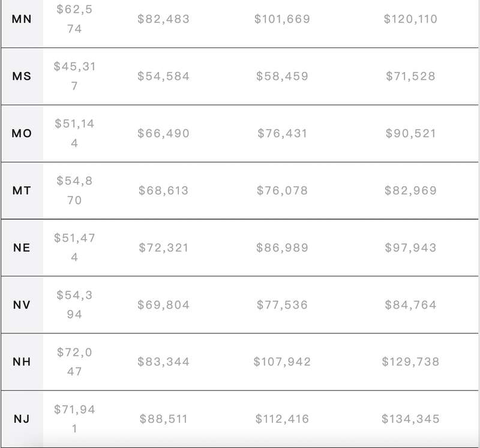Select the $58,459 cell in MS row
Viewport: 480px width, 448px height.
[x=282, y=76]
